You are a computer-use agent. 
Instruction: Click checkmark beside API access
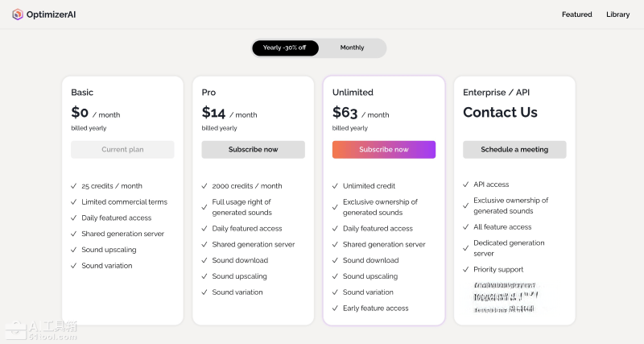click(466, 184)
